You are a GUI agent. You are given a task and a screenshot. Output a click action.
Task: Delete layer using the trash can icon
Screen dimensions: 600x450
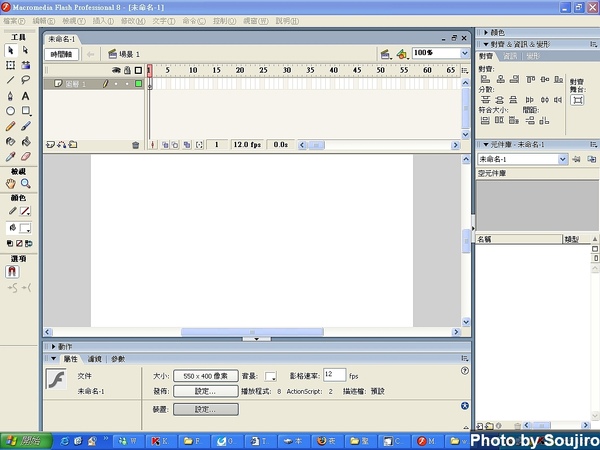pyautogui.click(x=136, y=145)
